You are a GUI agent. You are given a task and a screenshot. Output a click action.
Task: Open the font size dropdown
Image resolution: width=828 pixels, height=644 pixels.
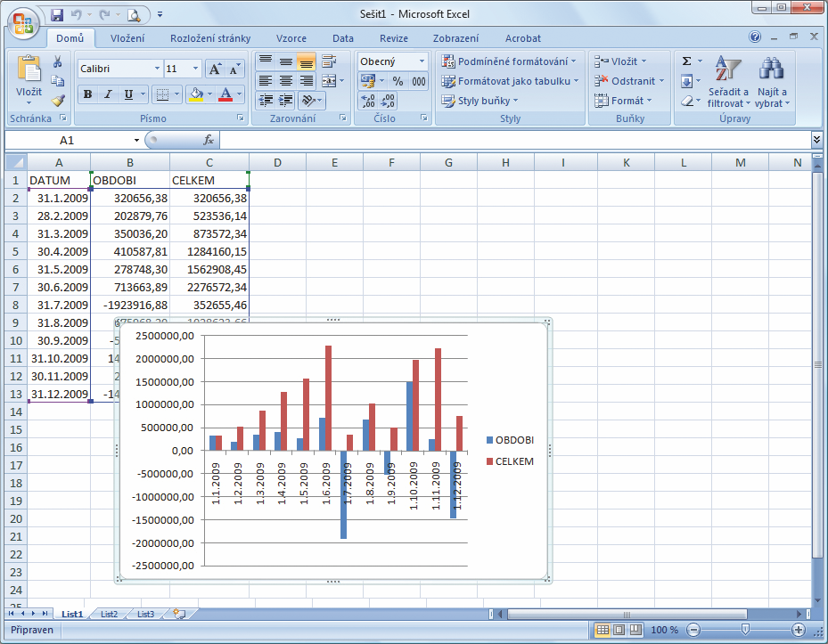click(x=195, y=69)
